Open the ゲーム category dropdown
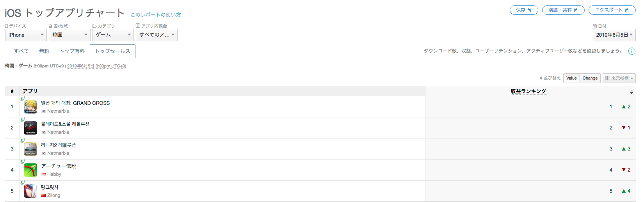This screenshot has height=202, width=644. click(x=113, y=35)
